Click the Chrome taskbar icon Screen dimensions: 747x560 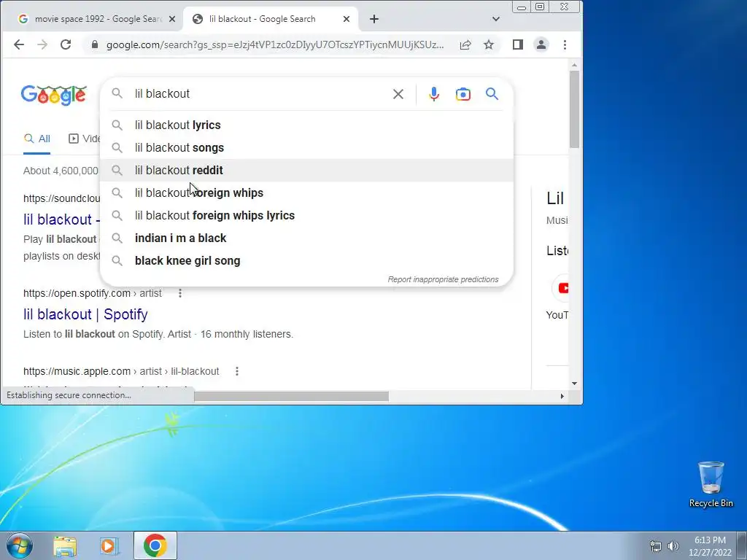(x=155, y=545)
